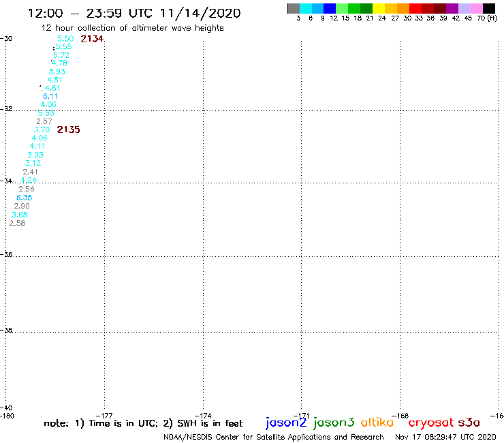Image resolution: width=504 pixels, height=443 pixels.
Task: Click the gray 2.90 wave height value
Action: [22, 206]
